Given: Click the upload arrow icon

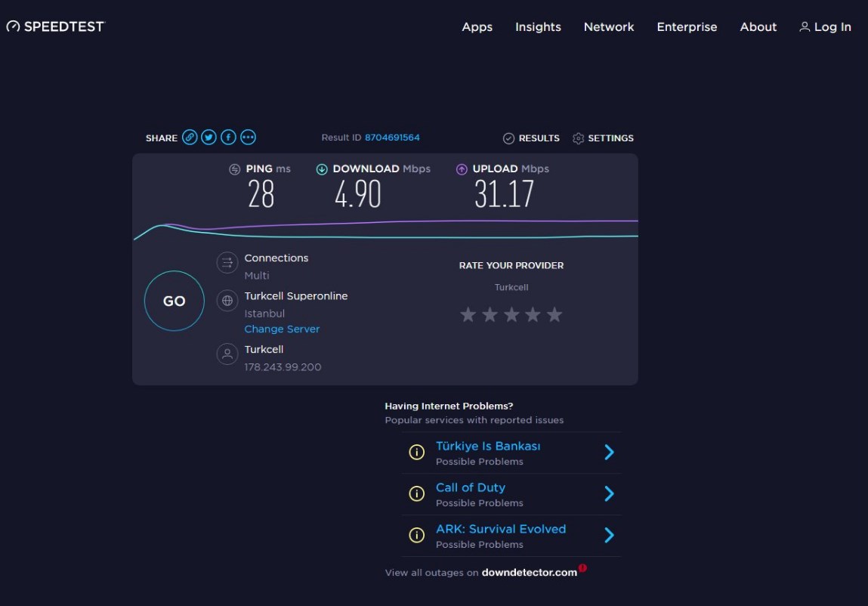Looking at the screenshot, I should [x=462, y=169].
